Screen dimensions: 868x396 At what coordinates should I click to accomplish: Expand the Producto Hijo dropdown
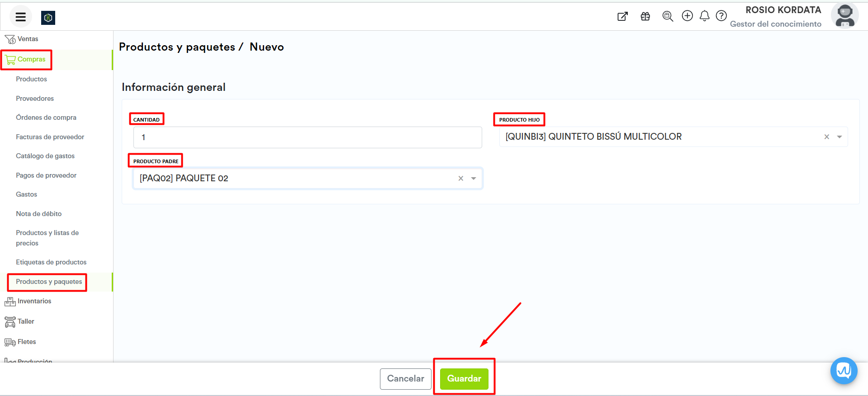coord(840,137)
